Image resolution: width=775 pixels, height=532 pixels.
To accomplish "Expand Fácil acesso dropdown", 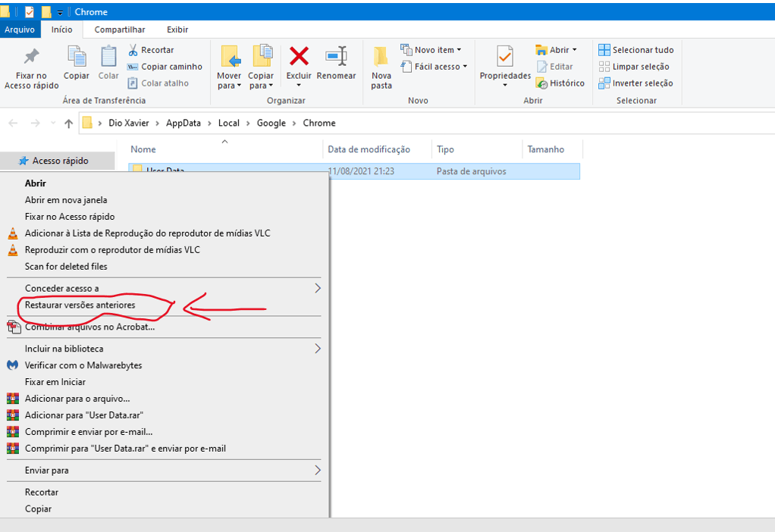I will (465, 67).
